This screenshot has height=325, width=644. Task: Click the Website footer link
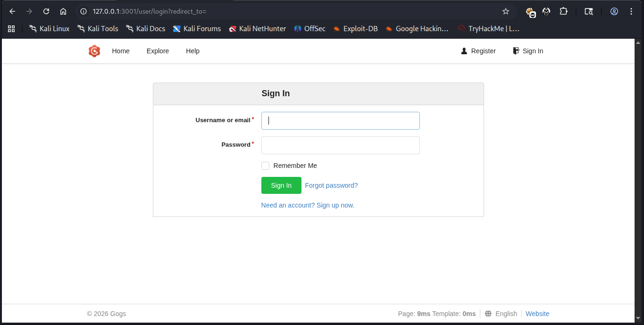537,314
